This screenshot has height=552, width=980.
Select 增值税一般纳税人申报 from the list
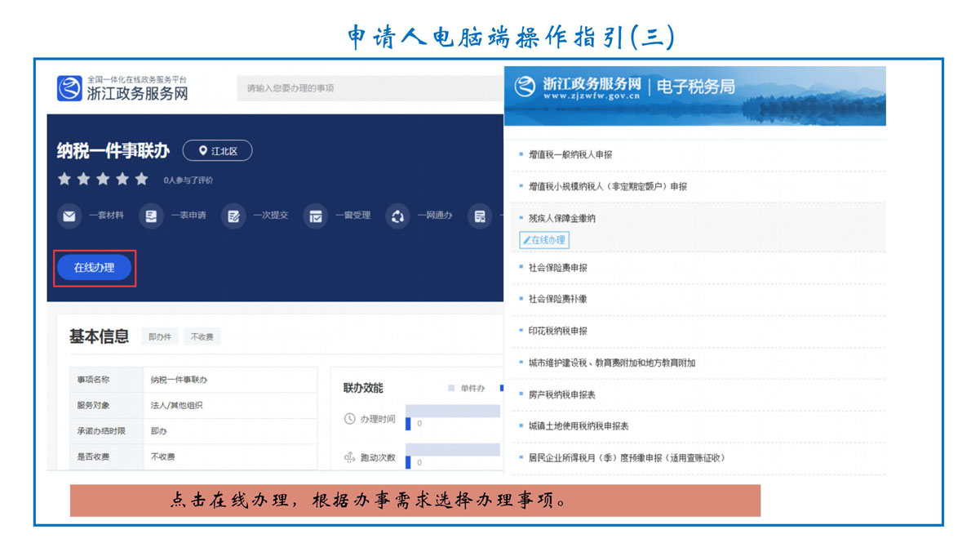570,154
